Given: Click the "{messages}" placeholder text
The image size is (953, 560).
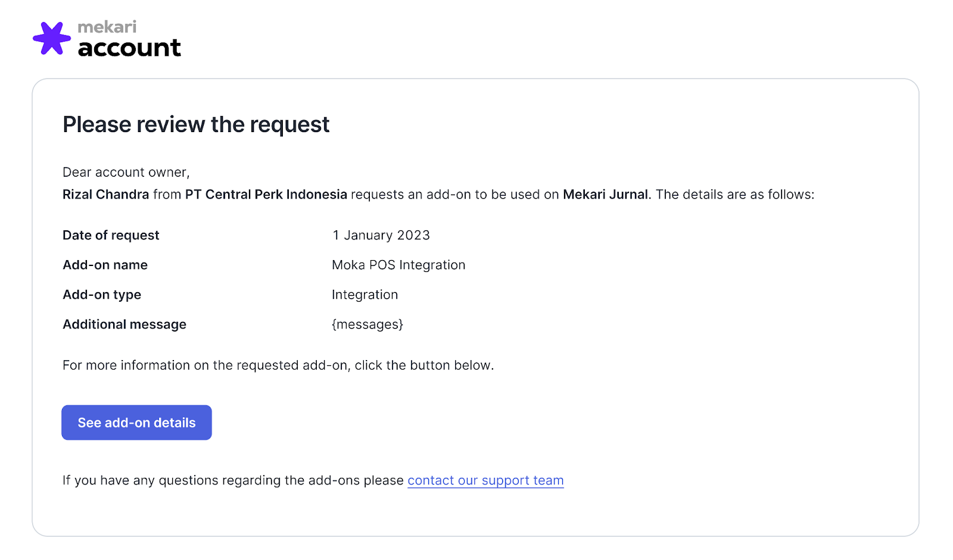Looking at the screenshot, I should click(x=368, y=324).
